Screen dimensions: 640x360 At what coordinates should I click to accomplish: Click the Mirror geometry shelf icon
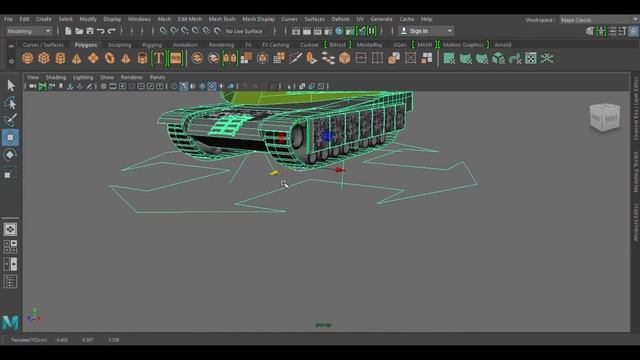click(x=230, y=58)
